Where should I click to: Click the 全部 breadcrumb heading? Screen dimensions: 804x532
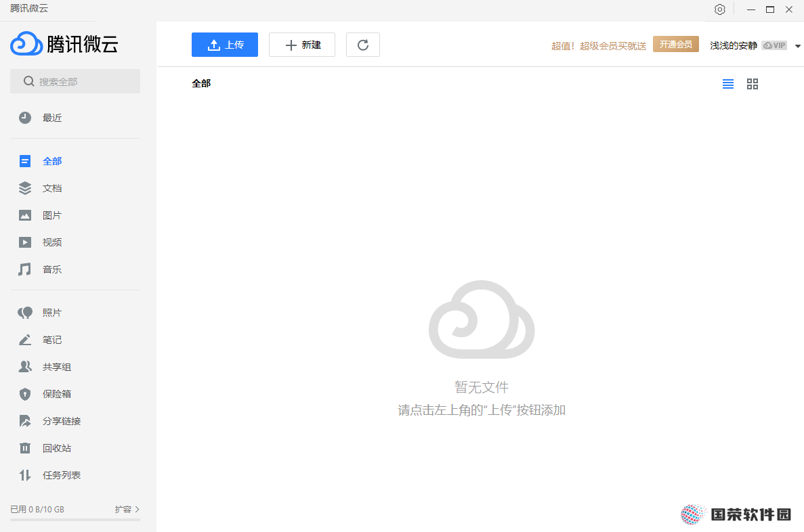tap(201, 83)
